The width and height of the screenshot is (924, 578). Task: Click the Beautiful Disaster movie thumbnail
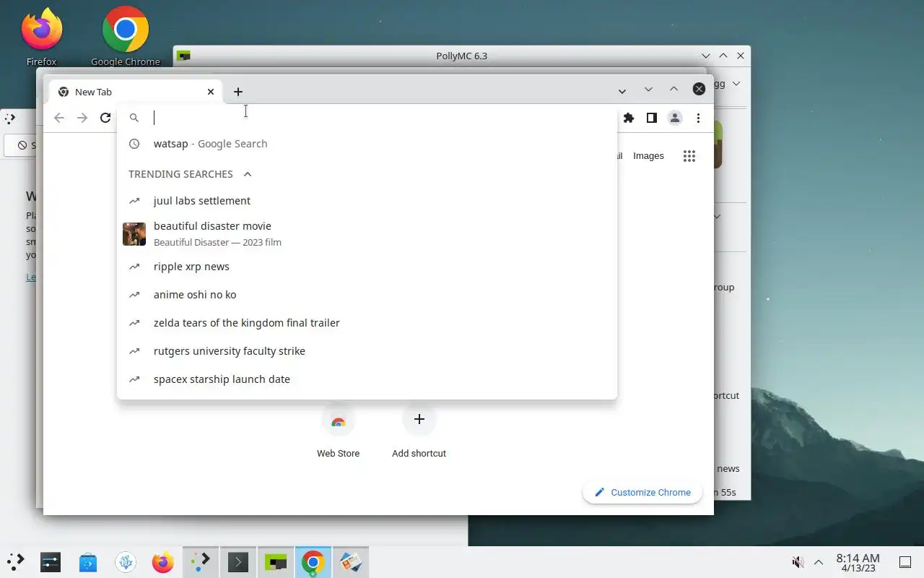tap(134, 234)
